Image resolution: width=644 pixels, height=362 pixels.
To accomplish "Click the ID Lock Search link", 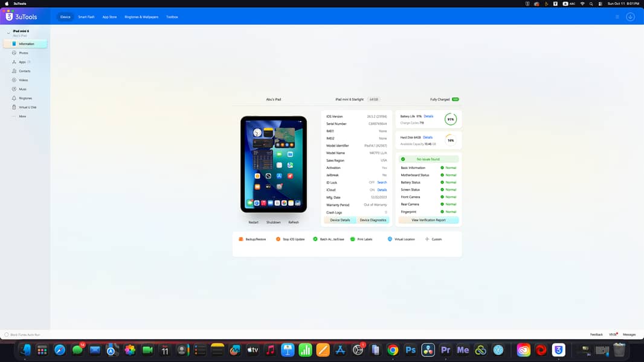I will (382, 182).
